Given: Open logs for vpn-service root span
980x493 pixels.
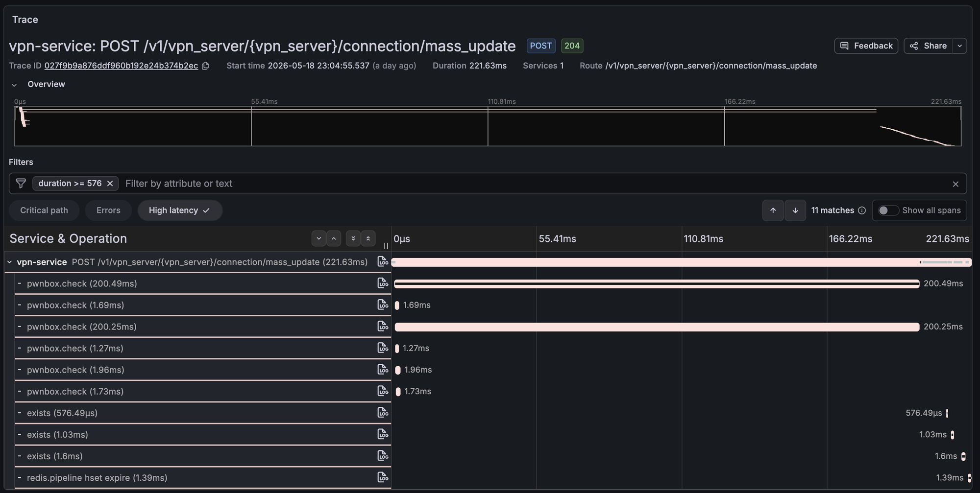Looking at the screenshot, I should (383, 261).
